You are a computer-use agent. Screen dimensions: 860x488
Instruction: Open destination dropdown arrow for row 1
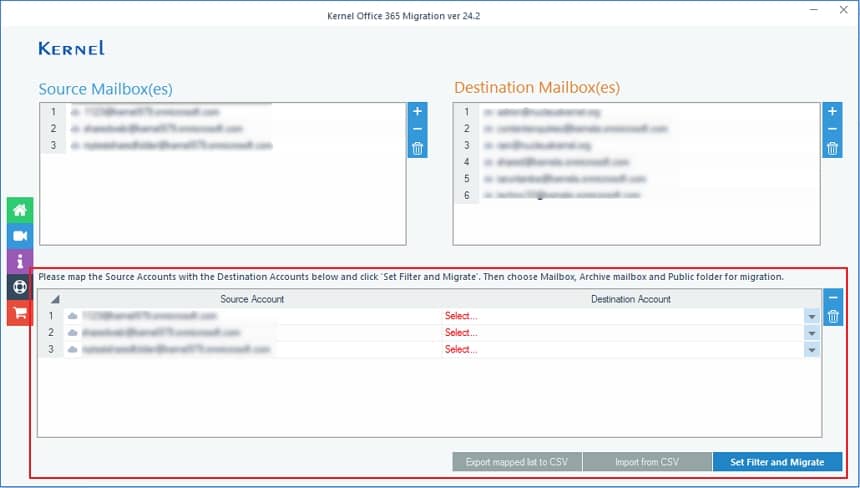tap(812, 316)
